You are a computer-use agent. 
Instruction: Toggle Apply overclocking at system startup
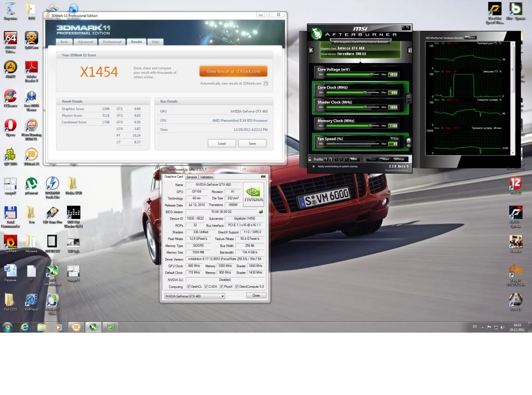tap(313, 167)
